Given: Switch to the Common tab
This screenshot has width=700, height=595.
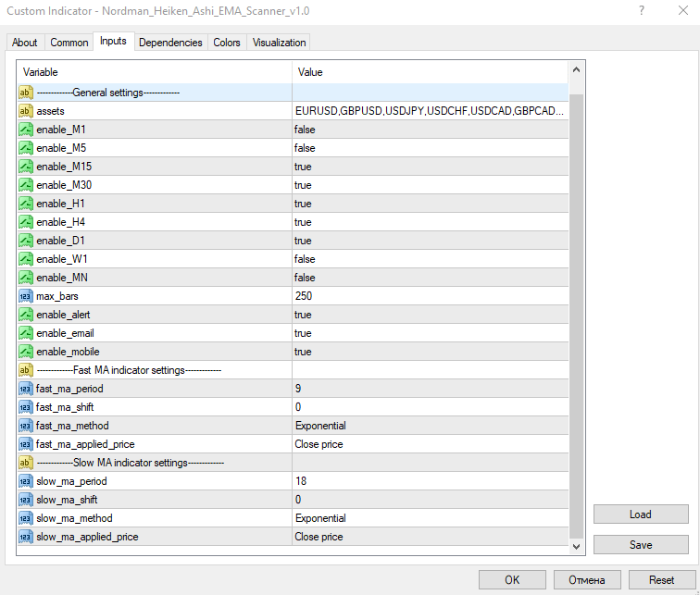Looking at the screenshot, I should coord(69,43).
